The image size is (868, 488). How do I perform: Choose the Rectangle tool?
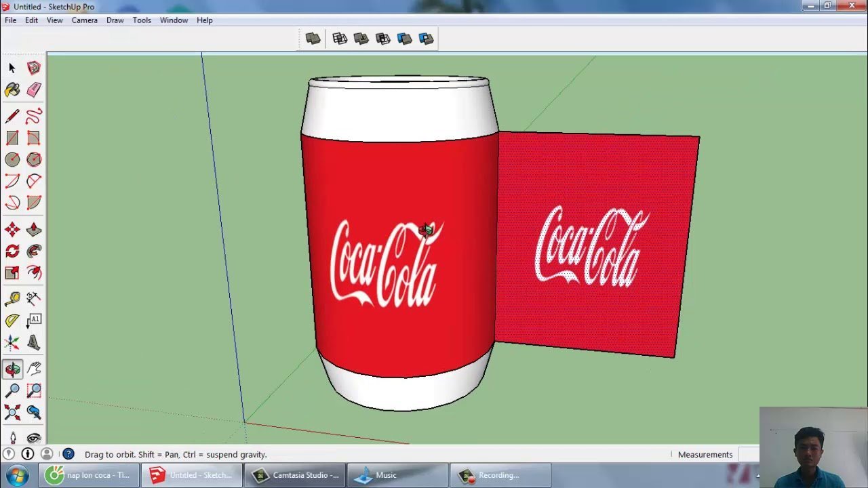pos(12,138)
